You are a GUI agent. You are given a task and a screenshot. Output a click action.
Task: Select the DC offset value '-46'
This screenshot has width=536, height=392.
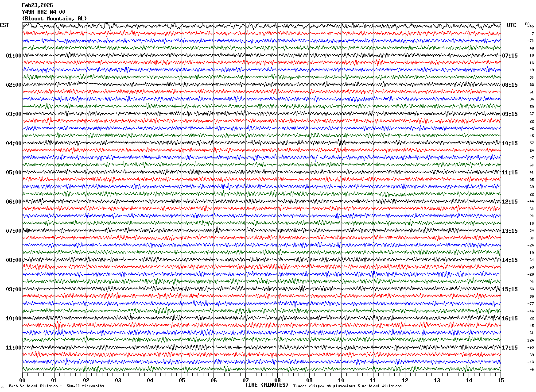pos(530,311)
